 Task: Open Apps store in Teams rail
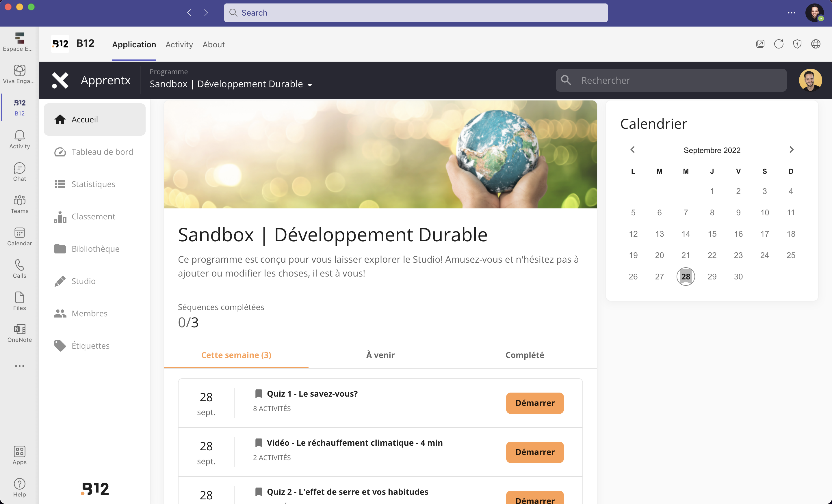coord(19,455)
